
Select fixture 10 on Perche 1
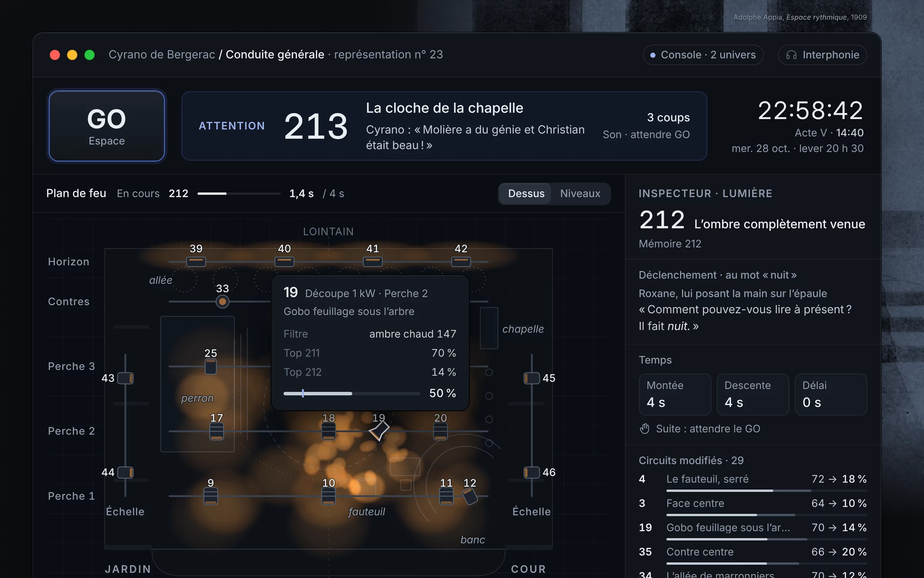(x=328, y=496)
